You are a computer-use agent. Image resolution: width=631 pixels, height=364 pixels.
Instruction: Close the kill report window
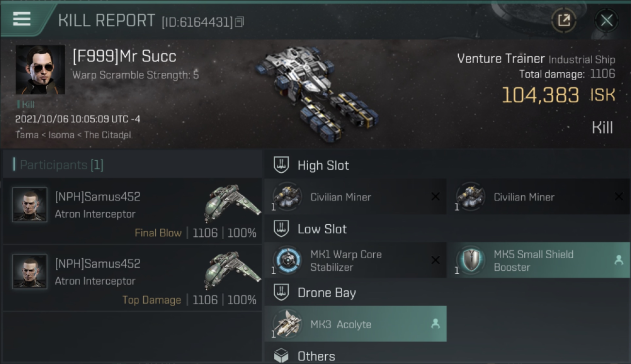tap(606, 20)
